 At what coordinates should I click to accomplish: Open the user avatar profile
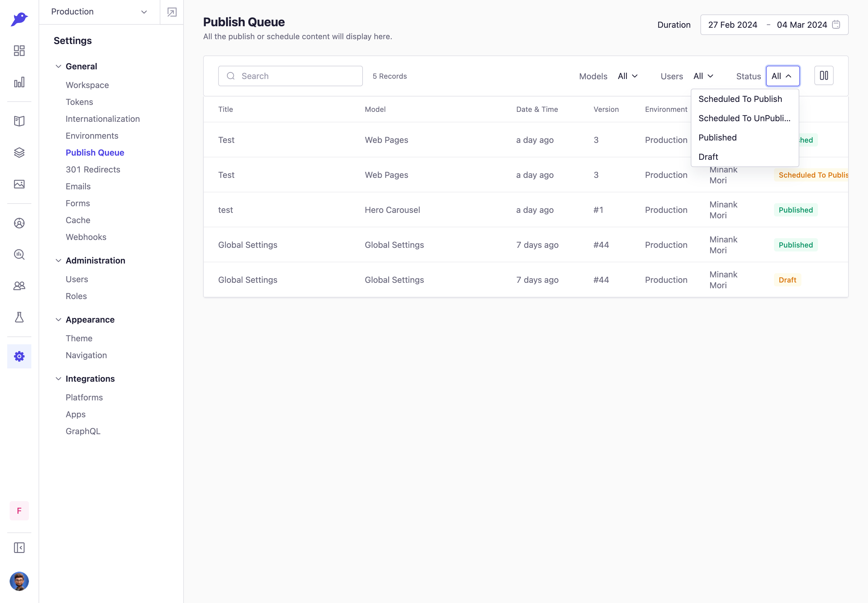click(x=19, y=581)
